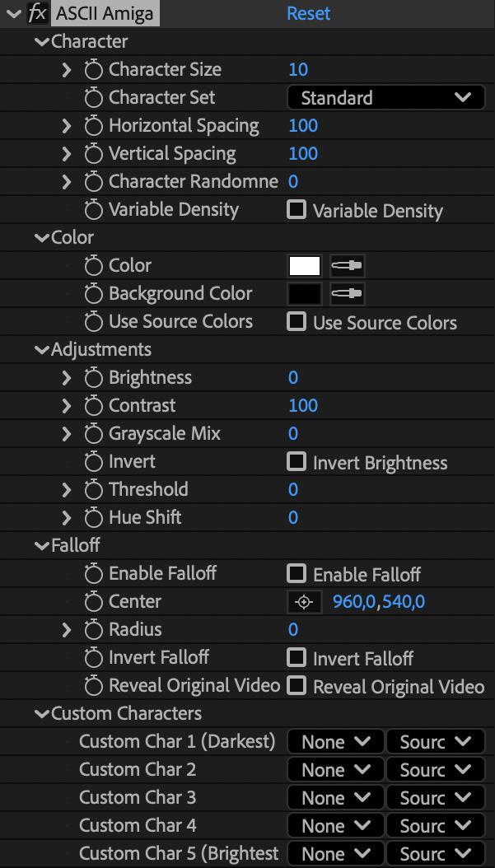Toggle the Hue Shift stopwatch

(94, 518)
